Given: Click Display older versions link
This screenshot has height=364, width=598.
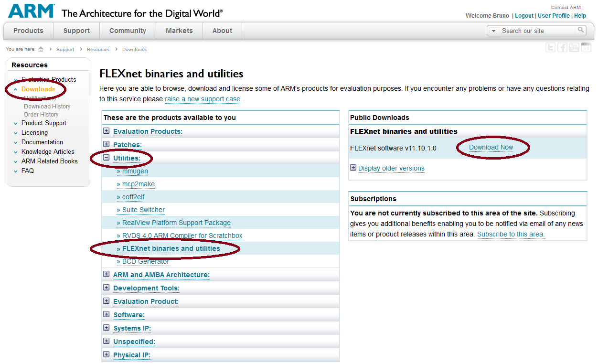Looking at the screenshot, I should [x=391, y=168].
